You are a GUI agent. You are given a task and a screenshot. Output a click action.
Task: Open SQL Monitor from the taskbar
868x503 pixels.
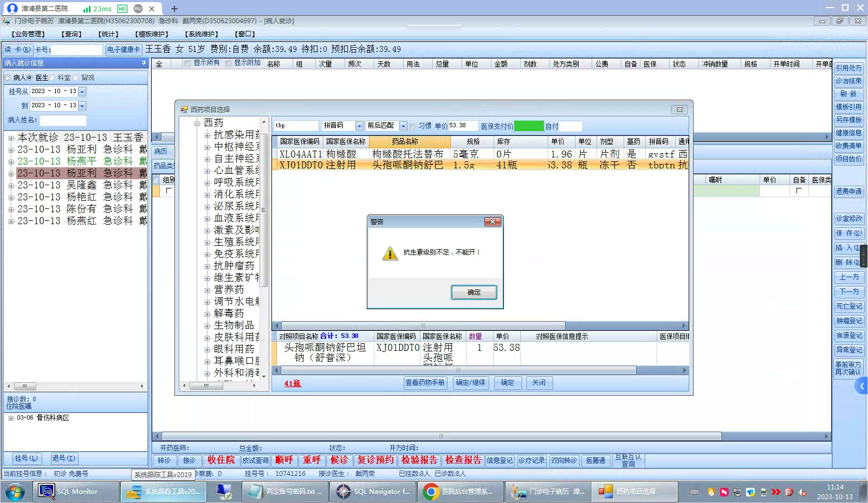pos(77,492)
